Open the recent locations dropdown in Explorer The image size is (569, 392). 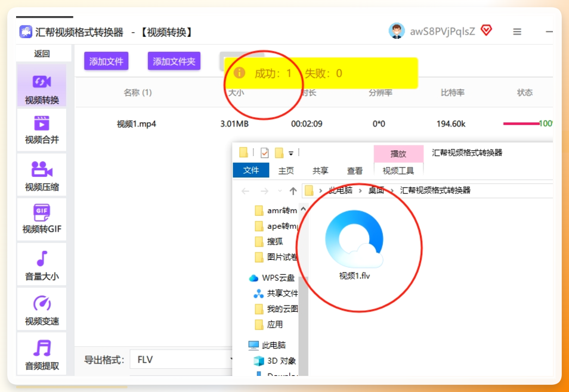click(x=280, y=191)
